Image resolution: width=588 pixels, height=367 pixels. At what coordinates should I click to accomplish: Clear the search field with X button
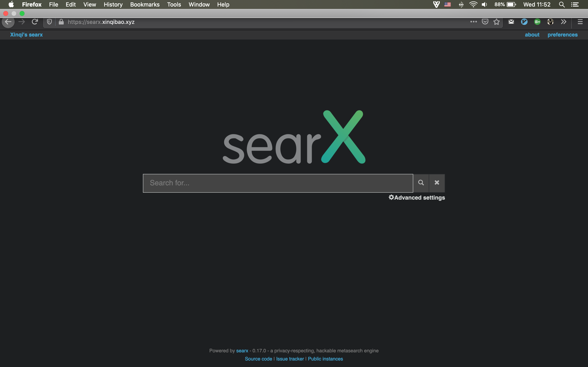tap(437, 183)
